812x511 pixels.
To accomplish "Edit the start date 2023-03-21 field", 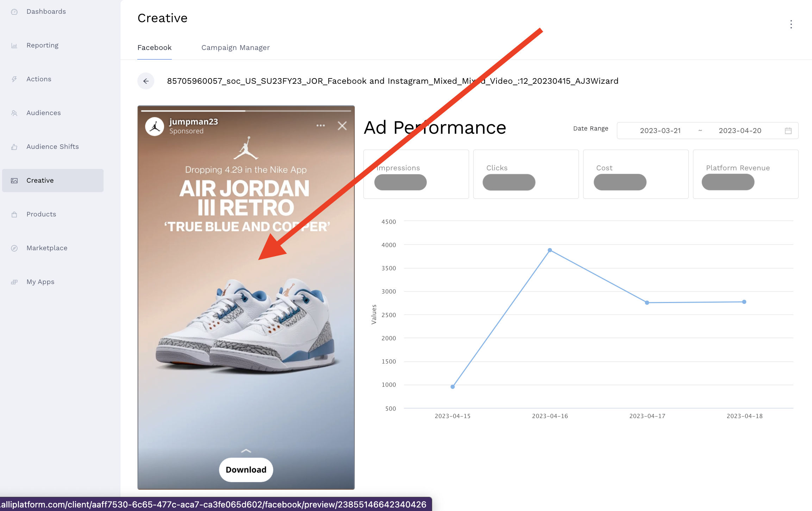I will [660, 131].
